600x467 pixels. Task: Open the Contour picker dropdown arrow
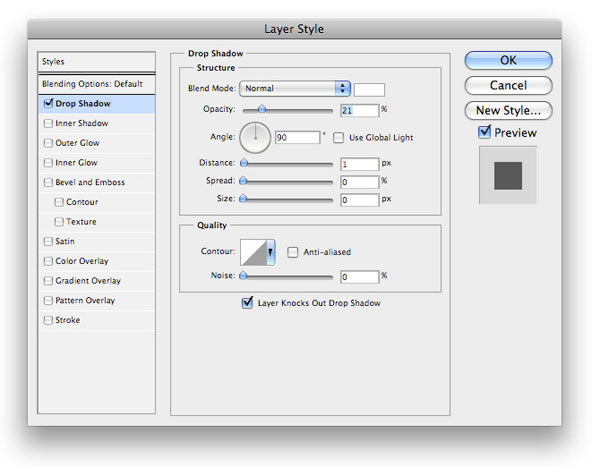coord(271,252)
